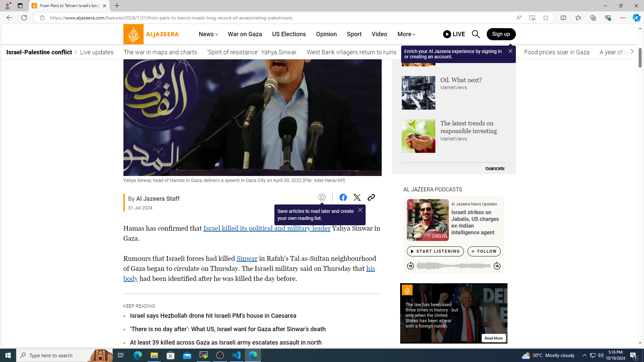The width and height of the screenshot is (644, 362).
Task: Open 'Oil. What next?' sponsored article
Action: (x=461, y=80)
